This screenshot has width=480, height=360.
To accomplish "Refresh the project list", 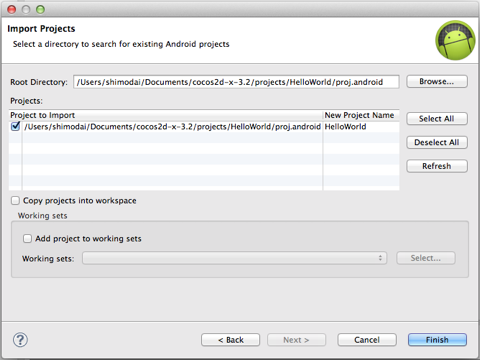I will click(437, 166).
